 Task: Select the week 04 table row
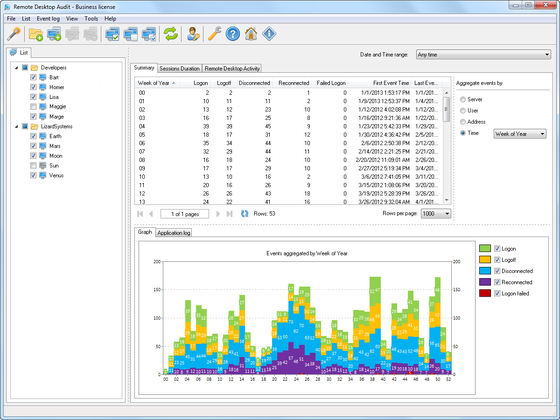pos(289,126)
